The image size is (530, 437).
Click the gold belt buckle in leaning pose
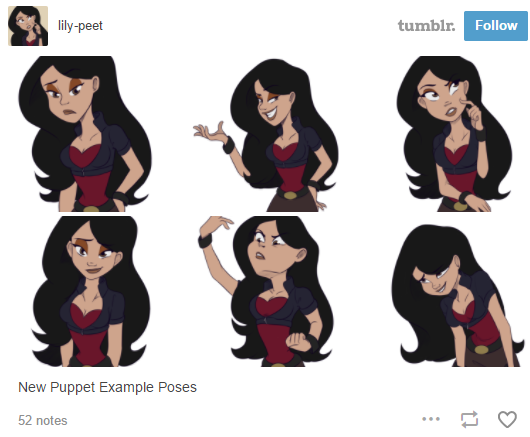click(481, 349)
